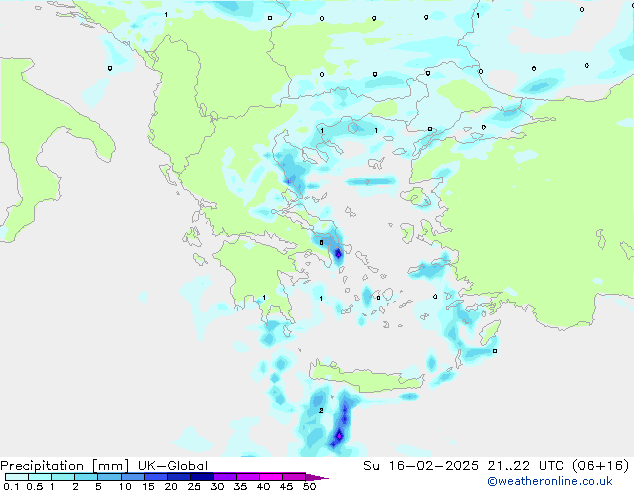Screen dimensions: 634x490
Task: Select the 1–2 mm legend color swatch
Action: point(63,477)
